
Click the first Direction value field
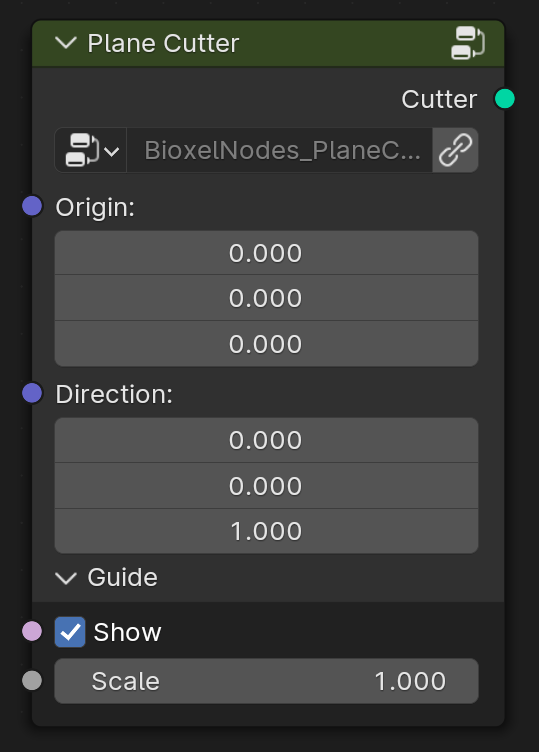coord(266,440)
